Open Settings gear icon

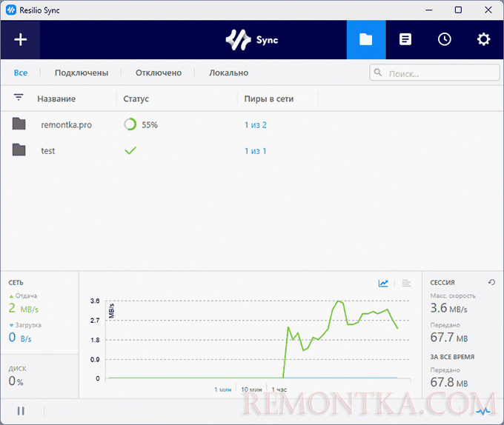point(483,39)
